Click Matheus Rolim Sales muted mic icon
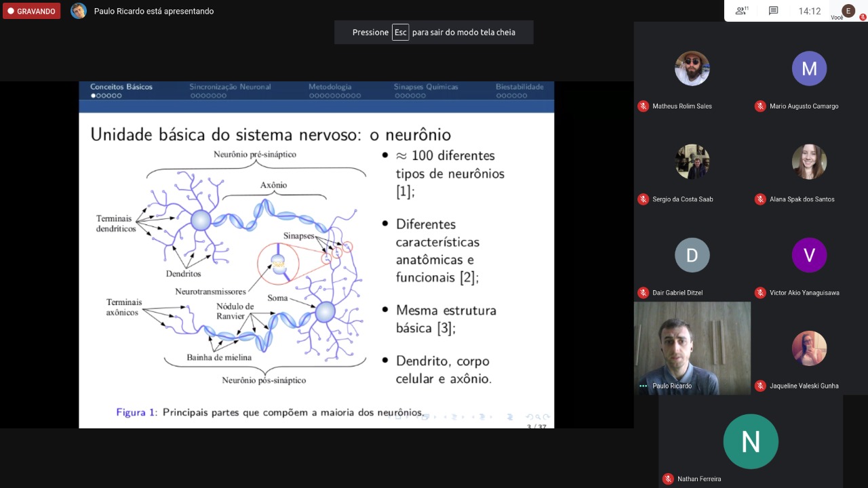The image size is (868, 488). point(643,106)
